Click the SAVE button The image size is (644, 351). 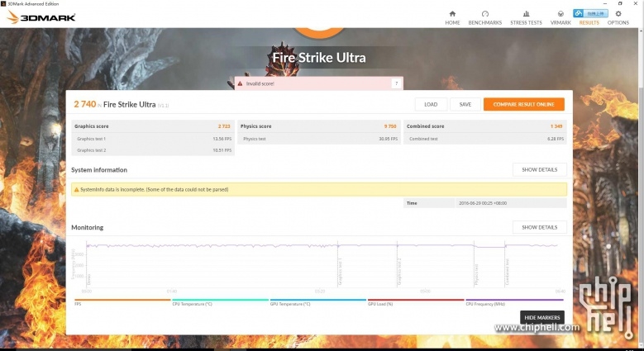(465, 104)
